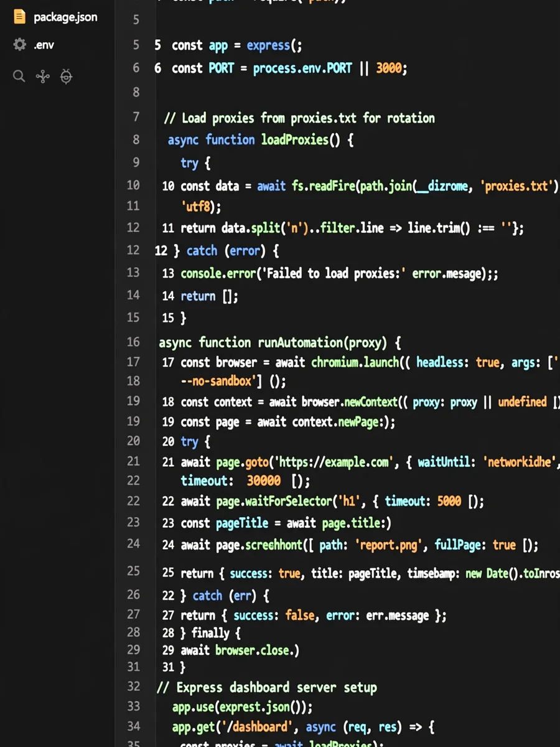Screen dimensions: 560x747
Task: Open the search magnifier icon in sidebar
Action: click(19, 77)
